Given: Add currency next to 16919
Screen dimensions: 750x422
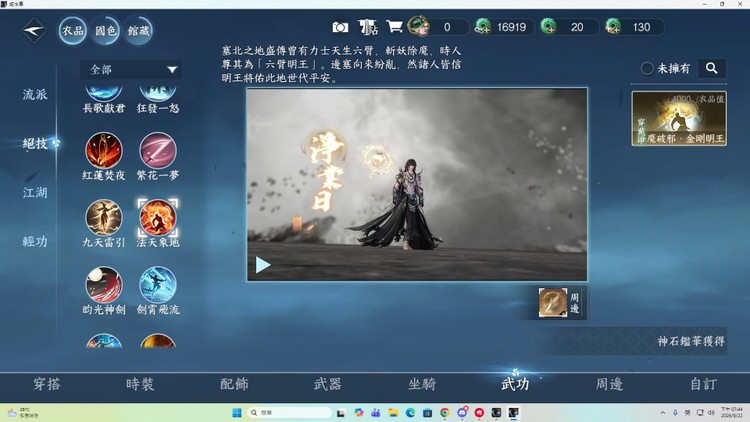Looking at the screenshot, I should click(x=483, y=27).
